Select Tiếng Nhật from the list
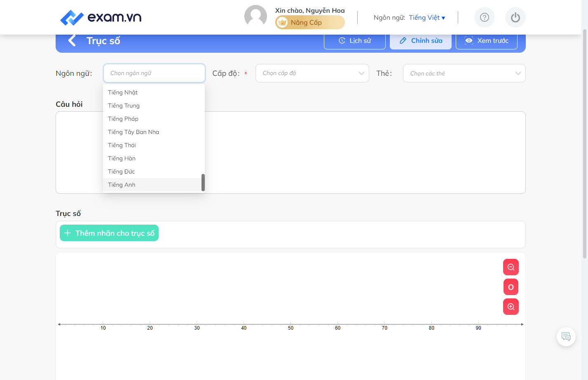 pos(154,92)
